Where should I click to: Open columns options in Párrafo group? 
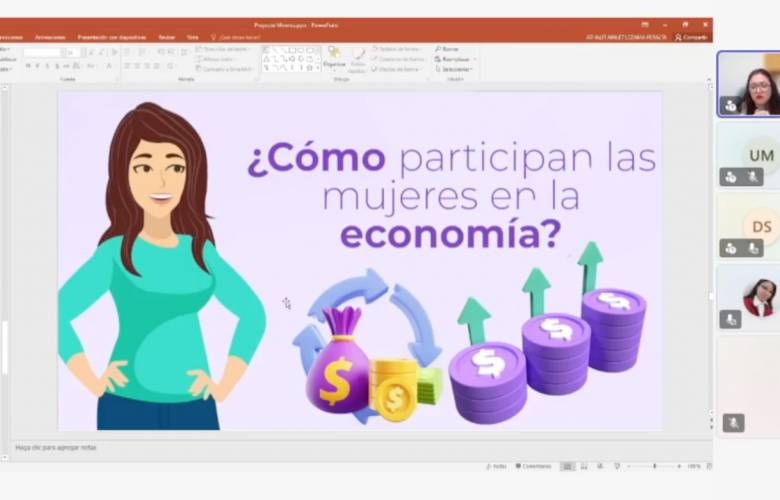(171, 66)
